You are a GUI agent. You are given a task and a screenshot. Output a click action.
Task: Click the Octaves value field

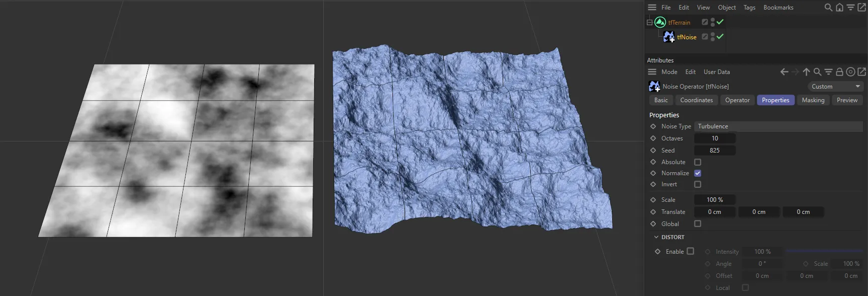pyautogui.click(x=715, y=138)
